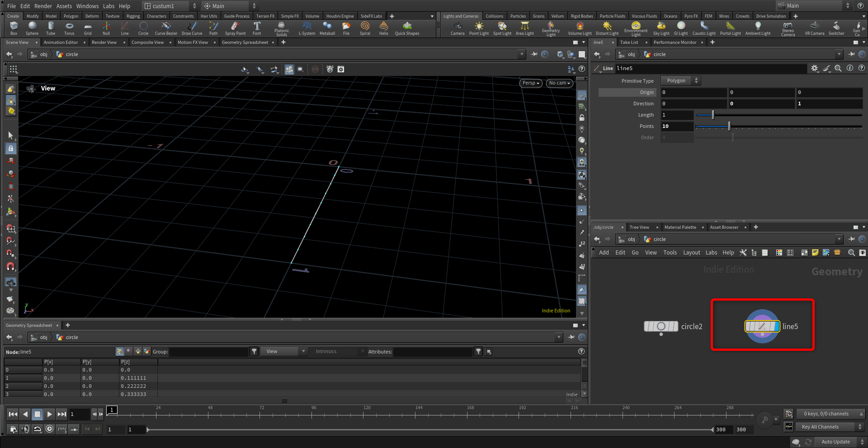Toggle Key All Channels option
Viewport: 868px width, 448px height.
(x=820, y=427)
